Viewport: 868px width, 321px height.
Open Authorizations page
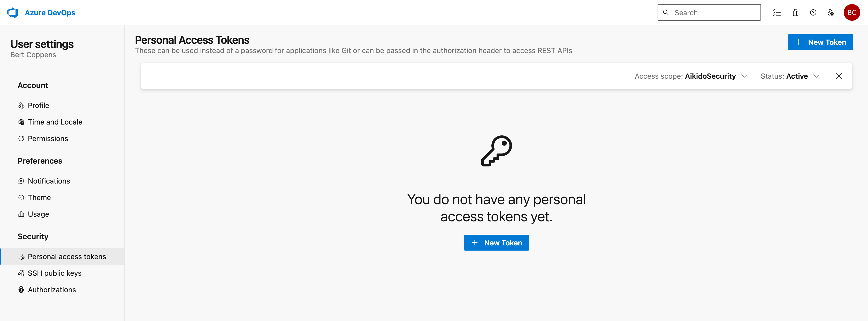coord(62,290)
